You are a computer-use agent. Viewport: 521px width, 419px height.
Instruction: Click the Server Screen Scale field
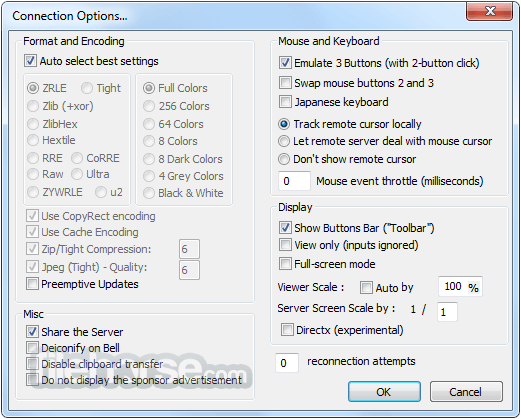click(447, 312)
